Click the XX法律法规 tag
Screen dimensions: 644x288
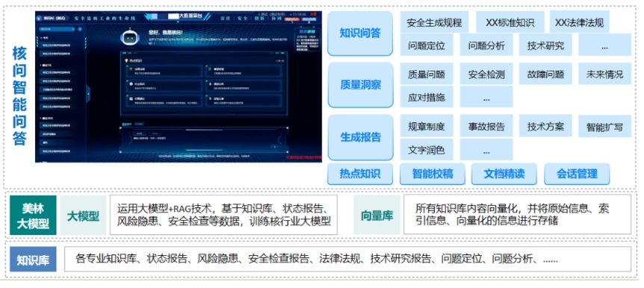click(579, 22)
